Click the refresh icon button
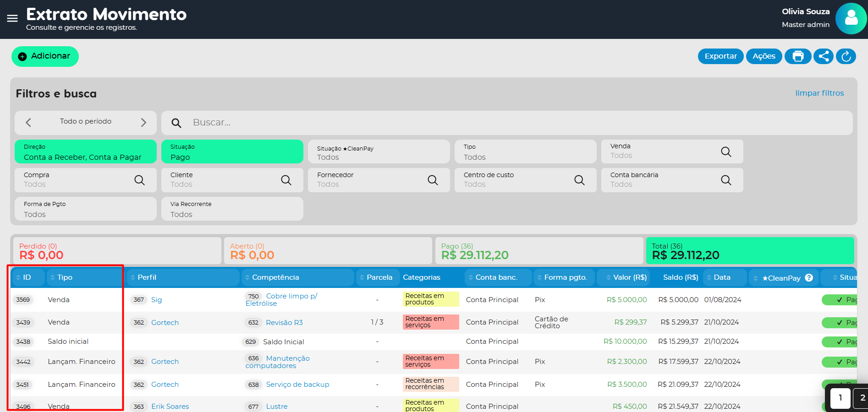868x412 pixels. pos(846,56)
